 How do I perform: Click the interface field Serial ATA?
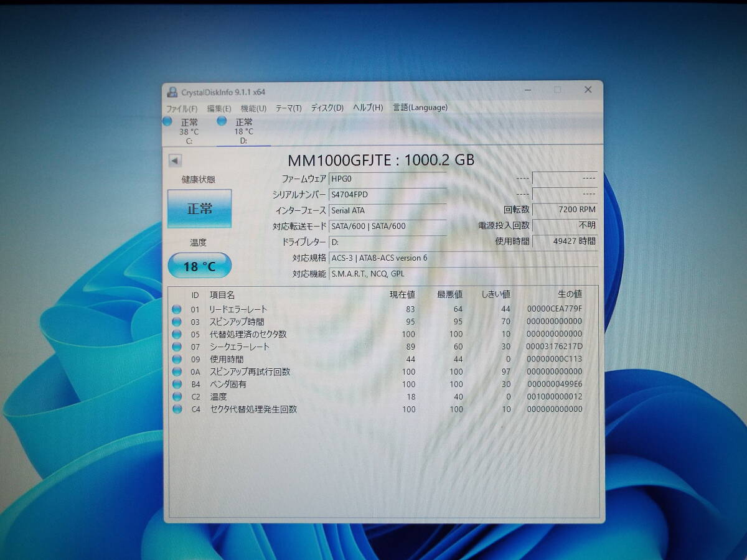[x=387, y=210]
